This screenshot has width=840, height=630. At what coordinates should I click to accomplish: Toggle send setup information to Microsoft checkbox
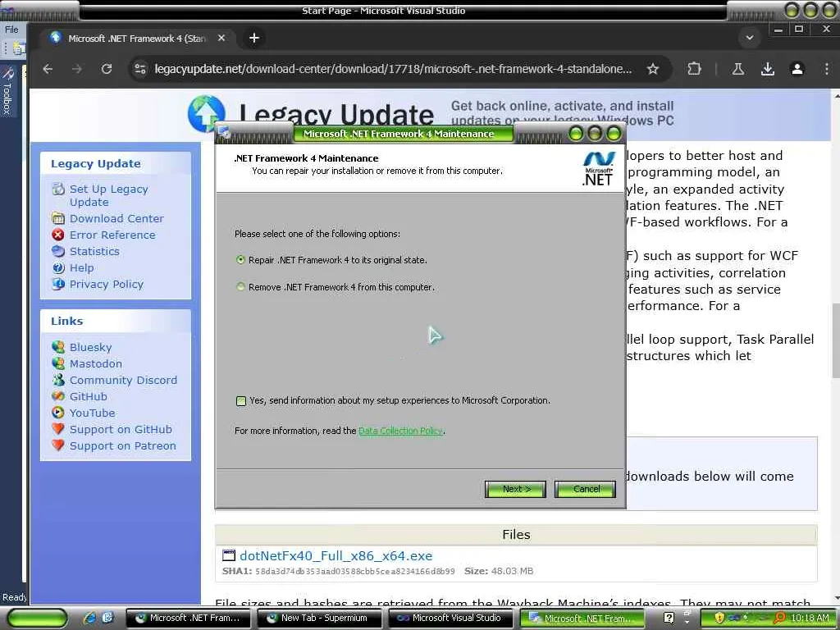point(241,400)
